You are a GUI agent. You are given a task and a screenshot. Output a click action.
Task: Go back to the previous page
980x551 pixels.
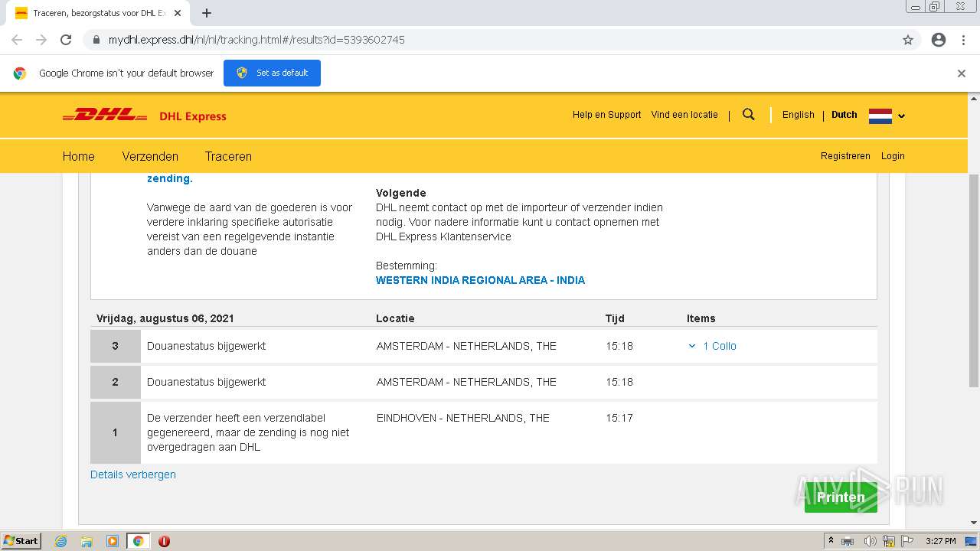pos(17,40)
